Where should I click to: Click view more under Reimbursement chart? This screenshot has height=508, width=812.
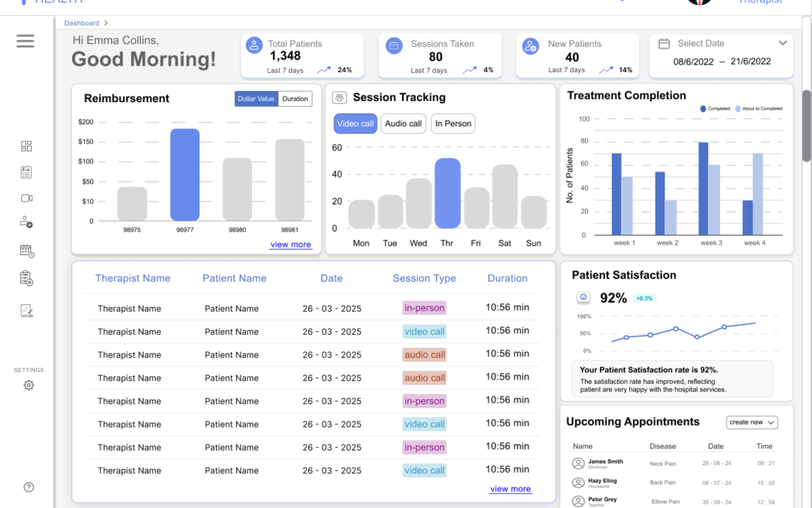[291, 244]
